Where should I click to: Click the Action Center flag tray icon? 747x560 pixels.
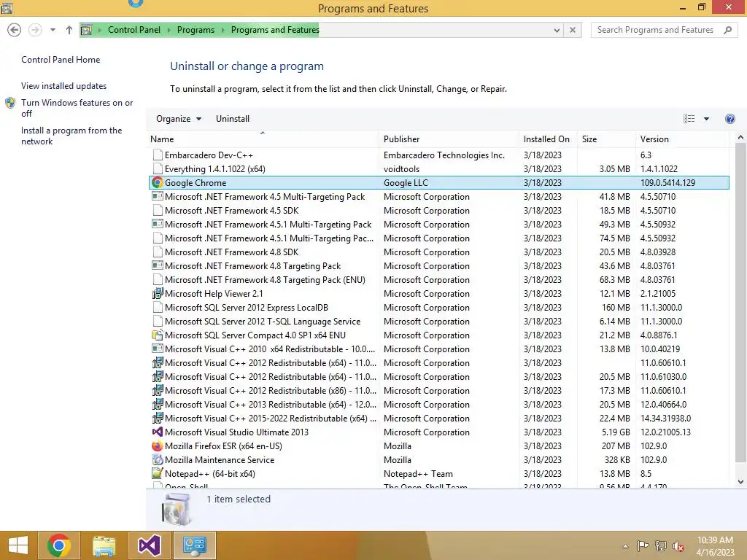643,546
